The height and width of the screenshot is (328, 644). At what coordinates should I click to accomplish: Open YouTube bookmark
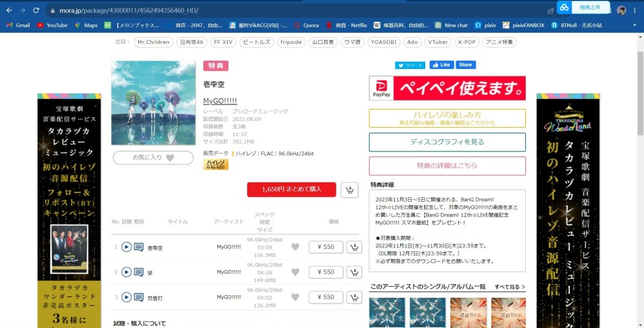pos(52,25)
